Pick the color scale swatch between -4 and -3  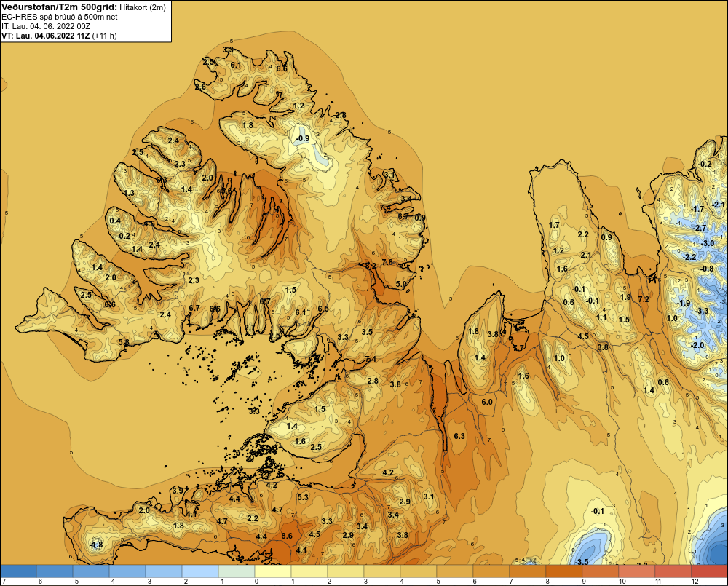click(127, 571)
